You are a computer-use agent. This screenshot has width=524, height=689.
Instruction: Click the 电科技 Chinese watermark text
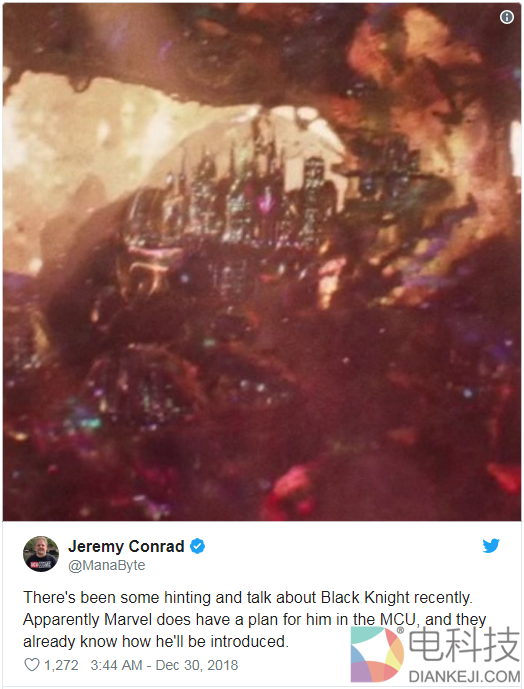point(464,645)
